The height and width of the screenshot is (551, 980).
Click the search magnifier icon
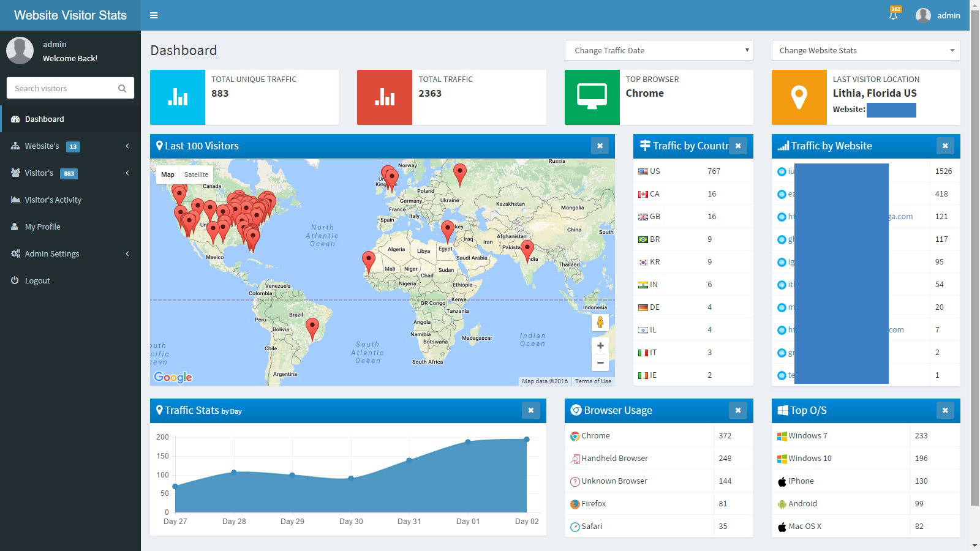point(122,88)
